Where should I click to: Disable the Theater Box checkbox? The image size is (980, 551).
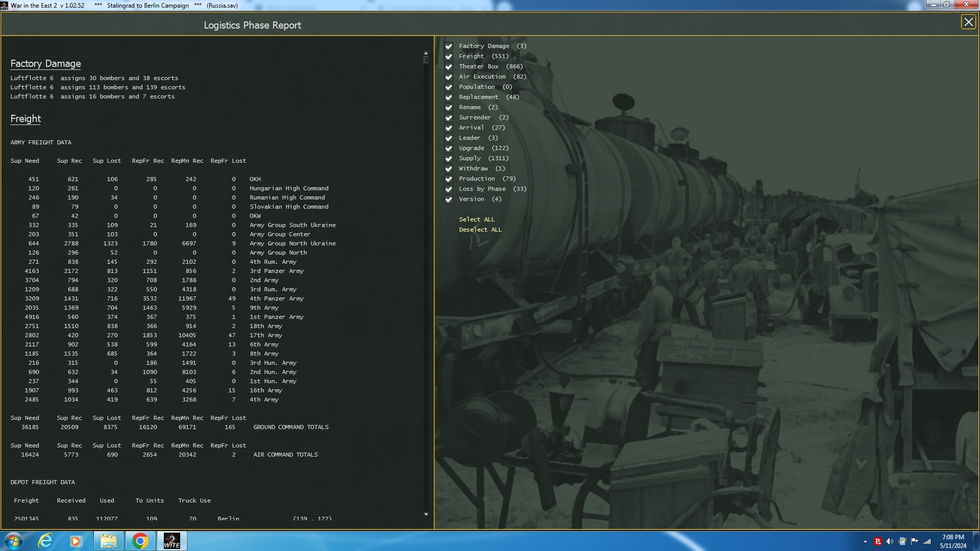[449, 67]
